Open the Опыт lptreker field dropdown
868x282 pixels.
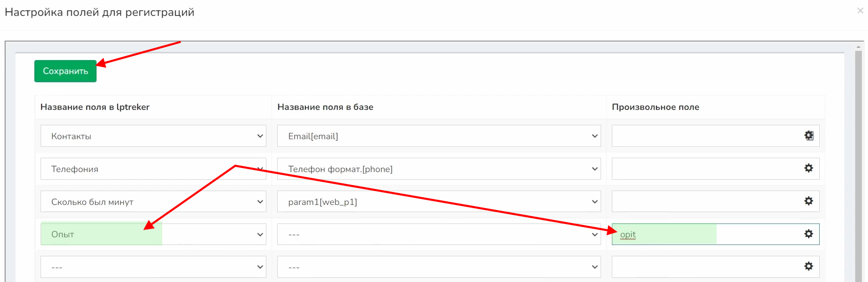click(x=153, y=234)
